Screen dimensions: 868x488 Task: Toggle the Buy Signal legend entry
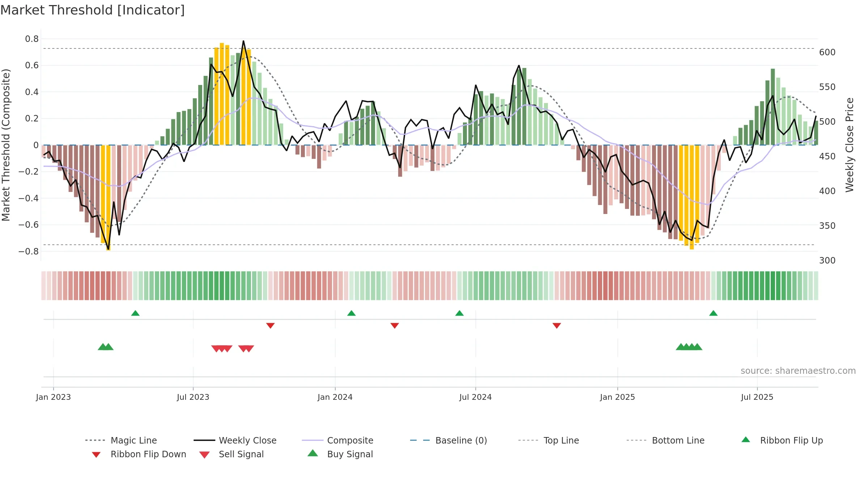(x=340, y=454)
